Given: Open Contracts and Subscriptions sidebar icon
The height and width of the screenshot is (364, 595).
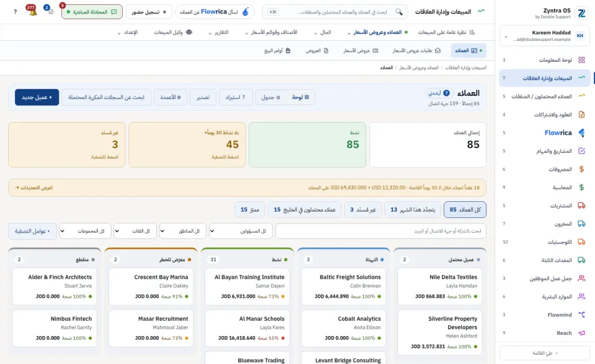Looking at the screenshot, I should (581, 115).
